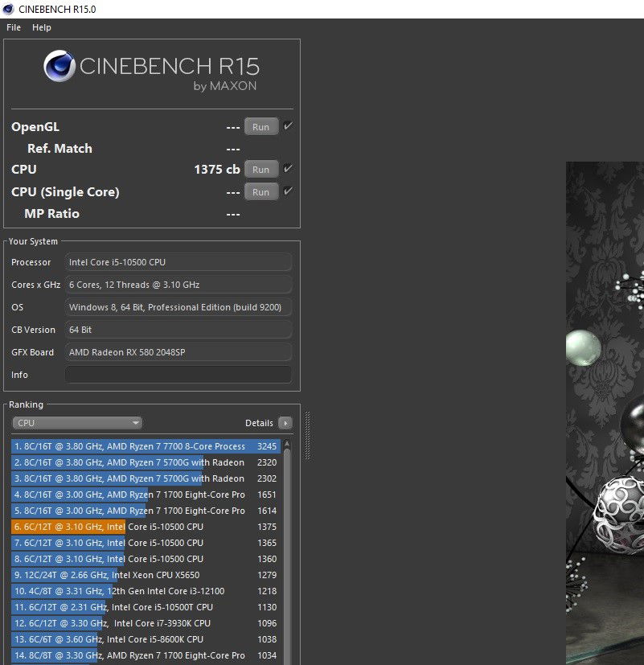This screenshot has width=644, height=665.
Task: Select ranking row 7 with score 1365
Action: click(146, 543)
